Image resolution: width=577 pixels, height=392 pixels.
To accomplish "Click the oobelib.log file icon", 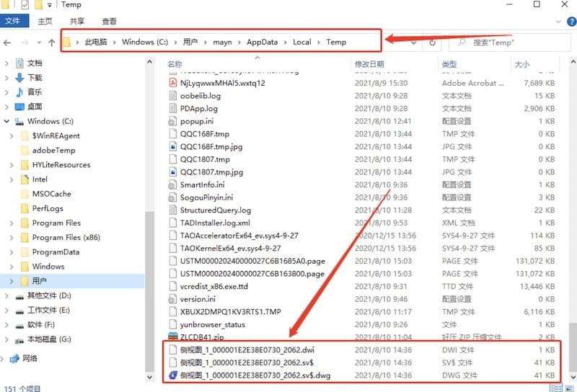I will tap(172, 96).
